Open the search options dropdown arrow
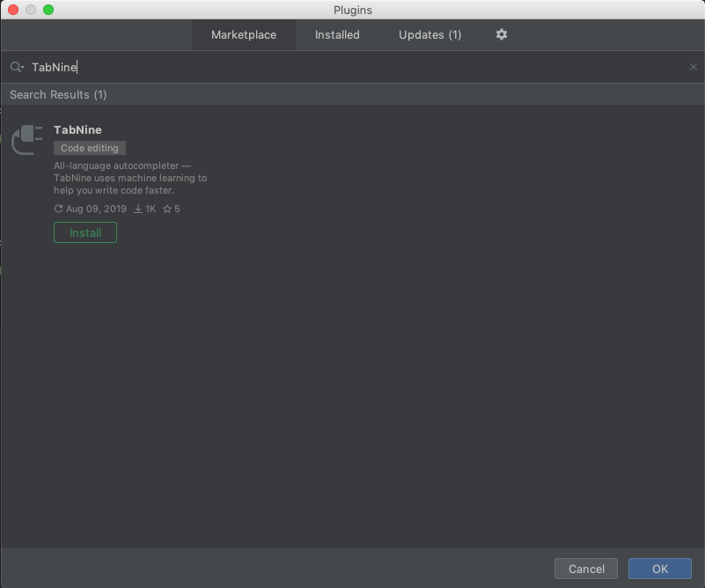 (21, 67)
